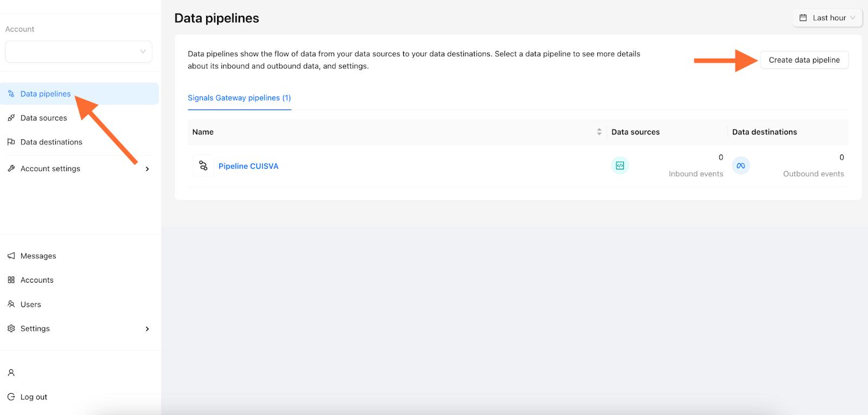Expand the Settings submenu chevron

(148, 329)
